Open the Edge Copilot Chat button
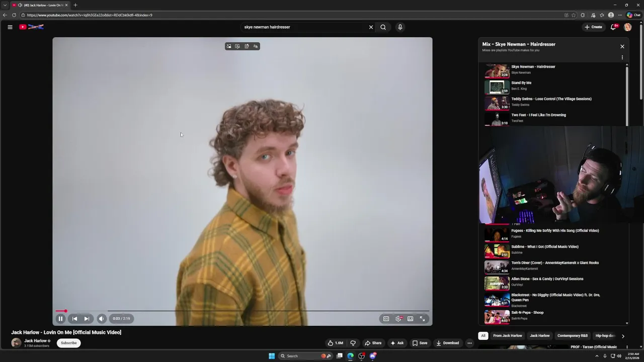644x362 pixels. [633, 15]
